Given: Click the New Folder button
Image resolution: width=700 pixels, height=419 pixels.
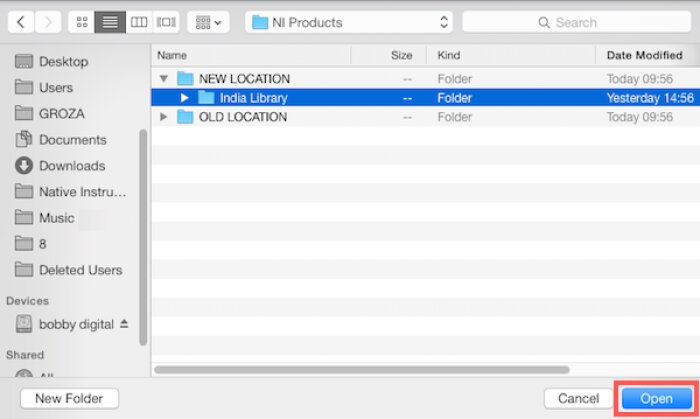Looking at the screenshot, I should [69, 398].
